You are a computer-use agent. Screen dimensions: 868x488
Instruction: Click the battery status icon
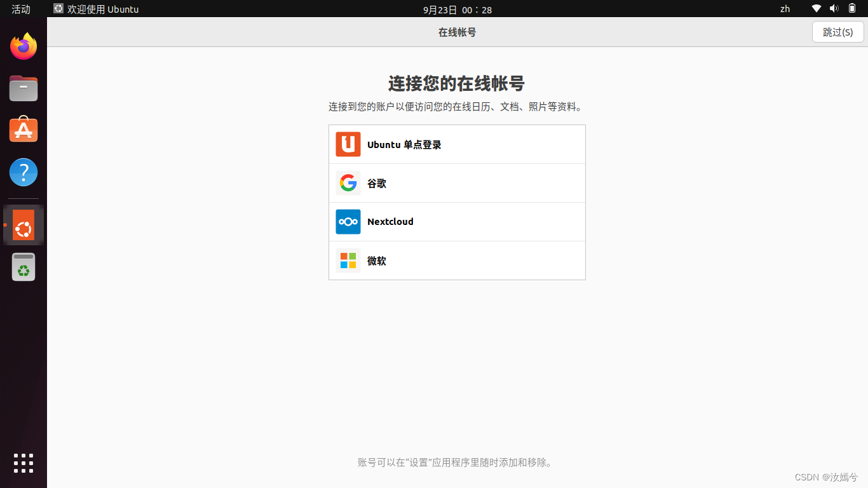click(852, 9)
